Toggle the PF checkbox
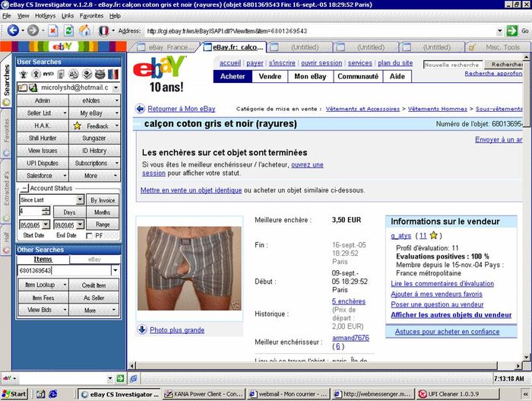This screenshot has height=401, width=532. [x=89, y=236]
